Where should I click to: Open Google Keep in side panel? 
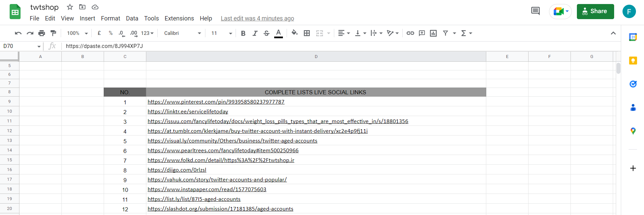tap(633, 61)
